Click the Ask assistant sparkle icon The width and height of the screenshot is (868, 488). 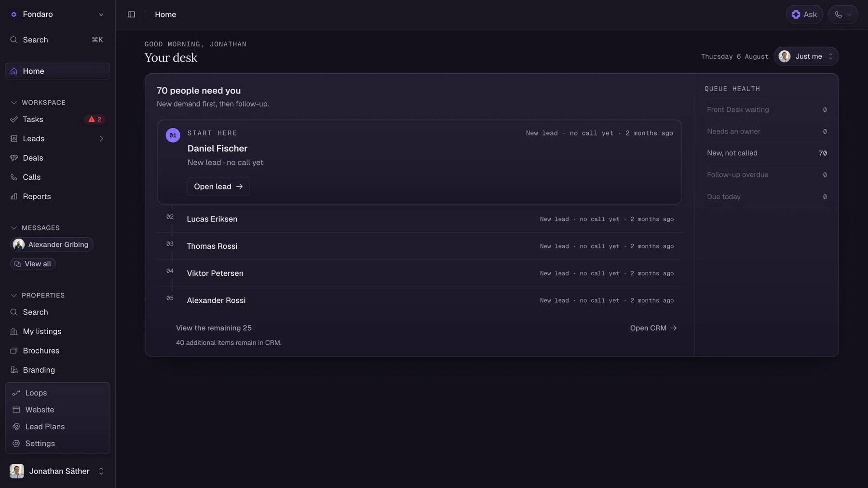tap(796, 14)
